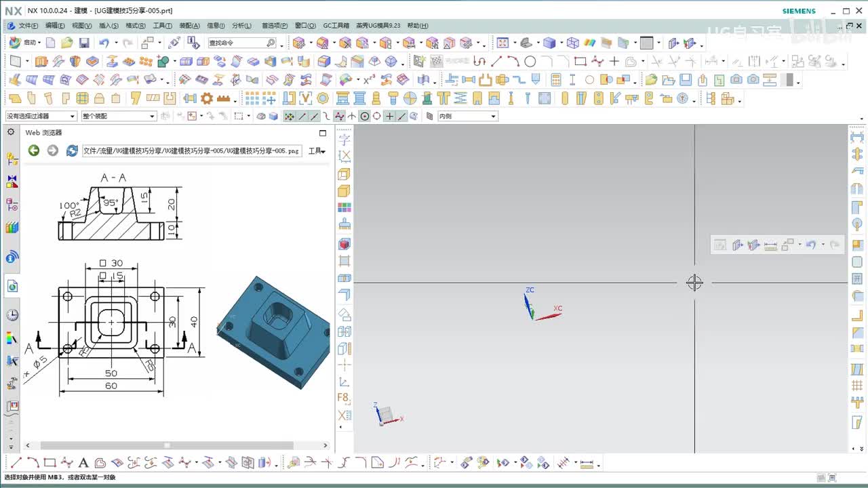Toggle the plus-shaped snap point option
The image size is (868, 488).
389,117
